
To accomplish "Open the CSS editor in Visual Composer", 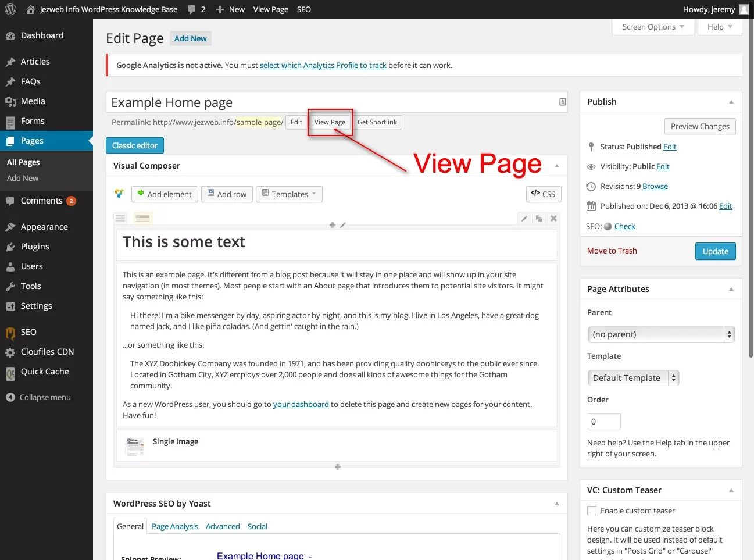I will pyautogui.click(x=543, y=194).
